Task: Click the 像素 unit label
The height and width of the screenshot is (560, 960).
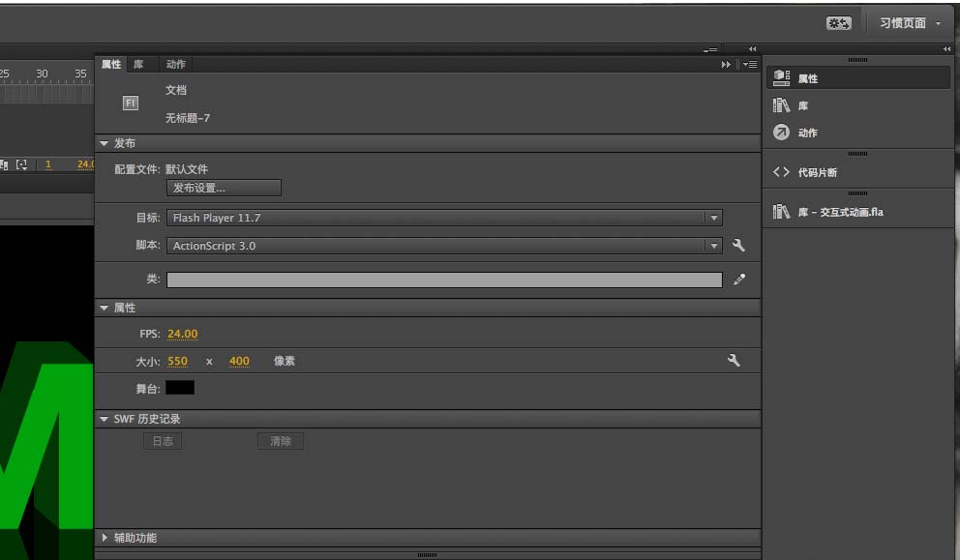Action: click(285, 361)
